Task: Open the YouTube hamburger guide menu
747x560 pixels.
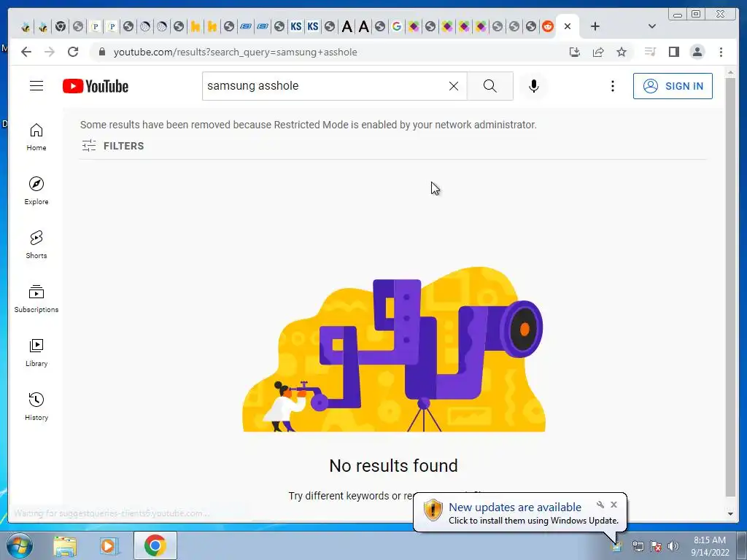Action: pyautogui.click(x=36, y=86)
